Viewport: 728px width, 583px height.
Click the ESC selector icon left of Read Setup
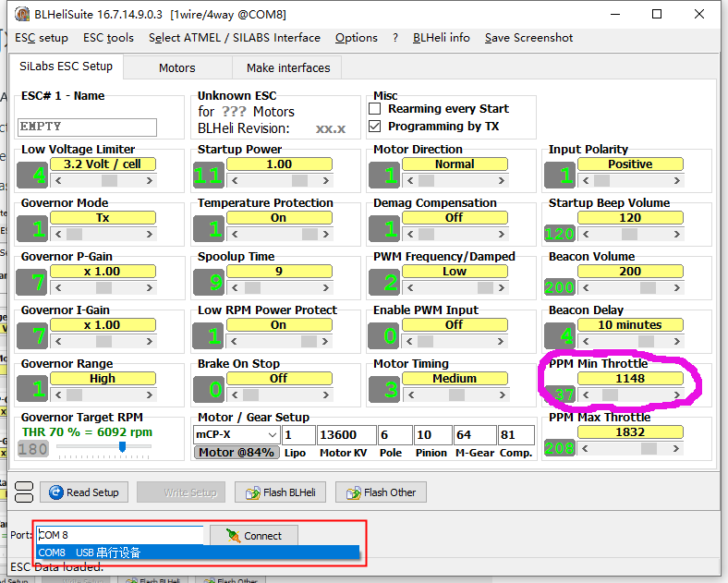click(24, 492)
